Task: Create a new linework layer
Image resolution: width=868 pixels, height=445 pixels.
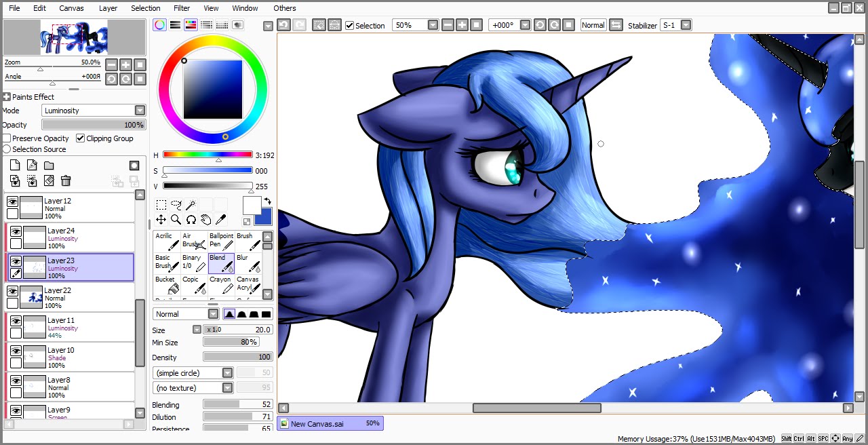Action: pyautogui.click(x=32, y=165)
